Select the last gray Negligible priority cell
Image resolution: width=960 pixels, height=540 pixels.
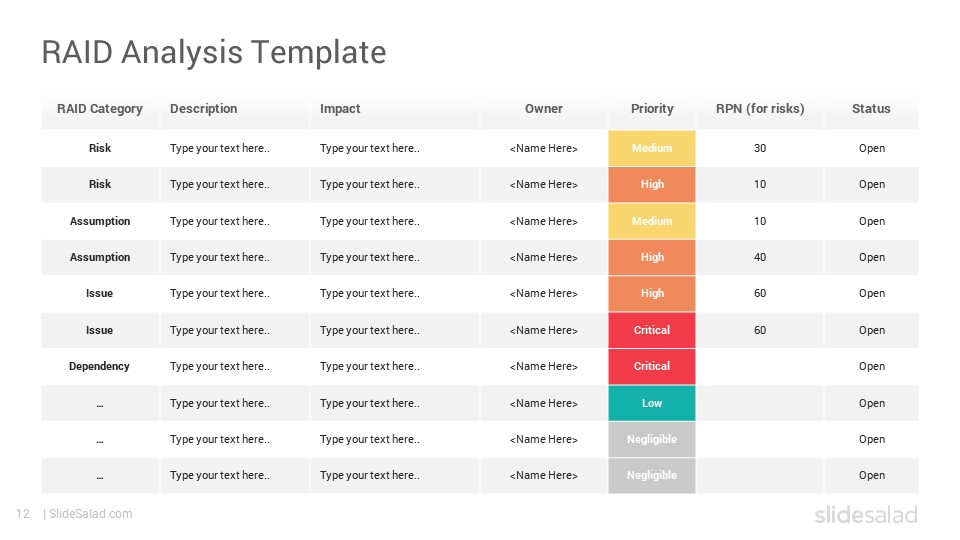point(651,475)
